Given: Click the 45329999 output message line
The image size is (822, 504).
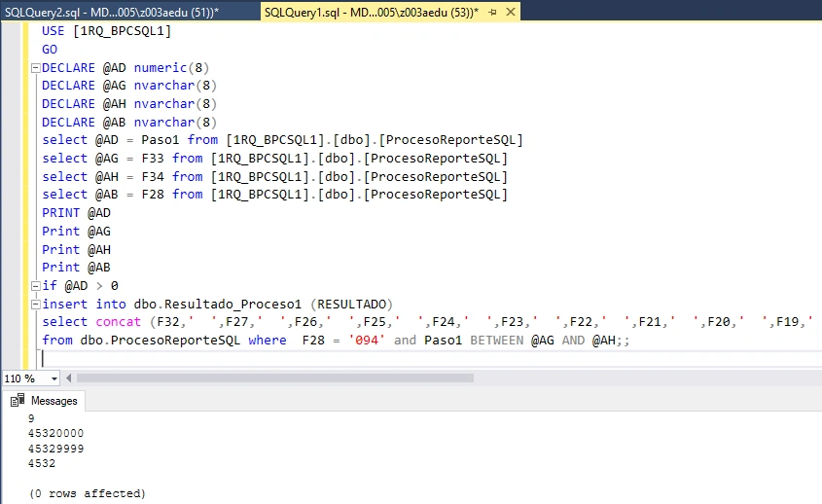Looking at the screenshot, I should (x=56, y=449).
